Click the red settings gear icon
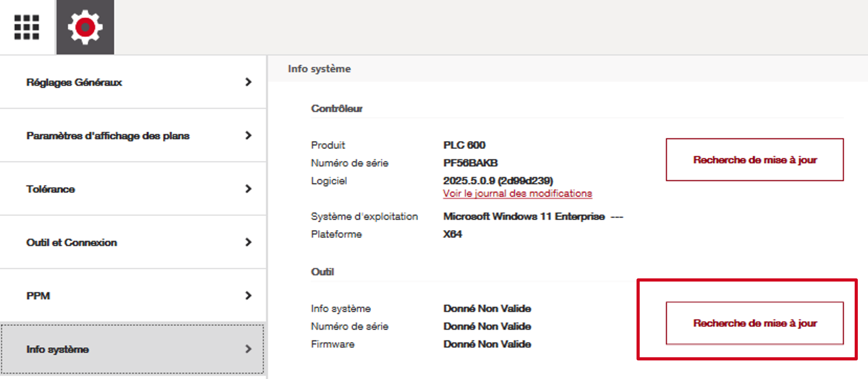 coord(85,27)
